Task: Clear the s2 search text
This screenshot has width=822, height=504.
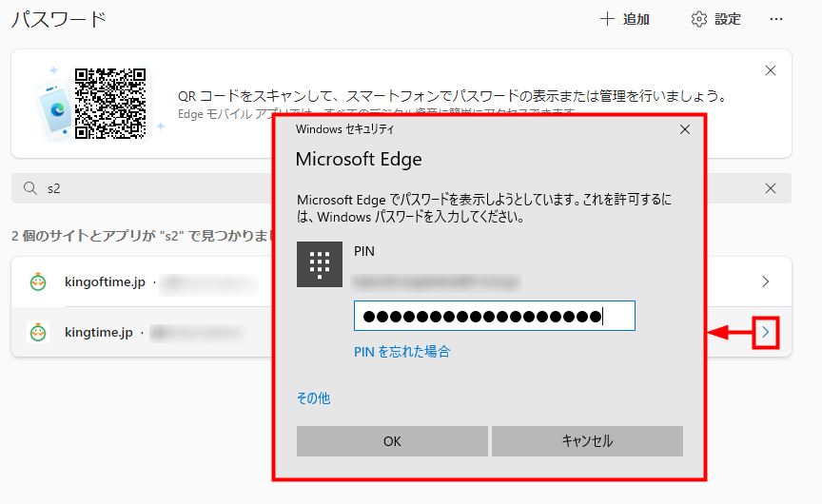Action: tap(770, 188)
